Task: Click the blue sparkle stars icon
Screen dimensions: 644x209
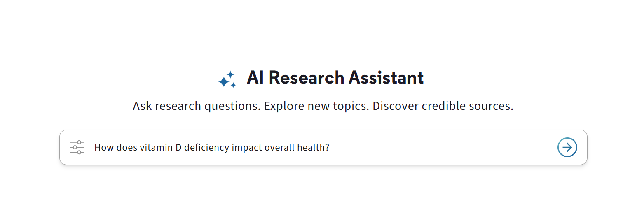Action: (x=227, y=79)
